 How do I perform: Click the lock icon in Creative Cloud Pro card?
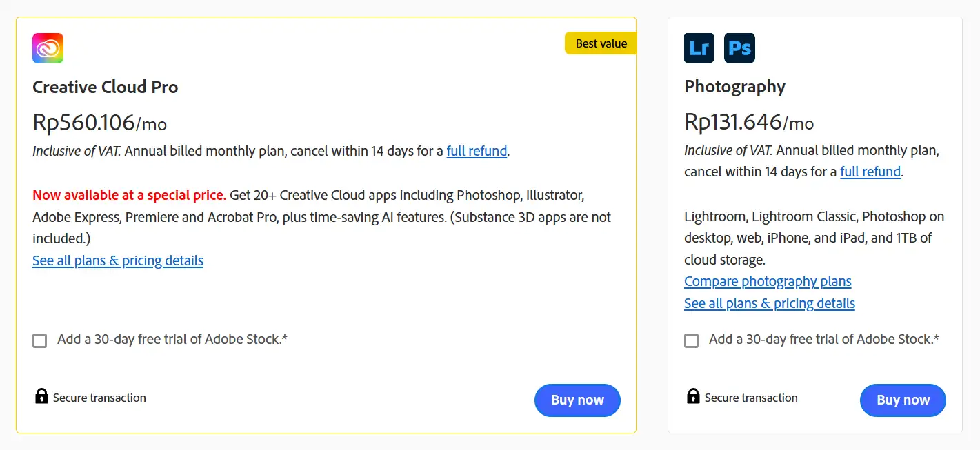(x=41, y=396)
